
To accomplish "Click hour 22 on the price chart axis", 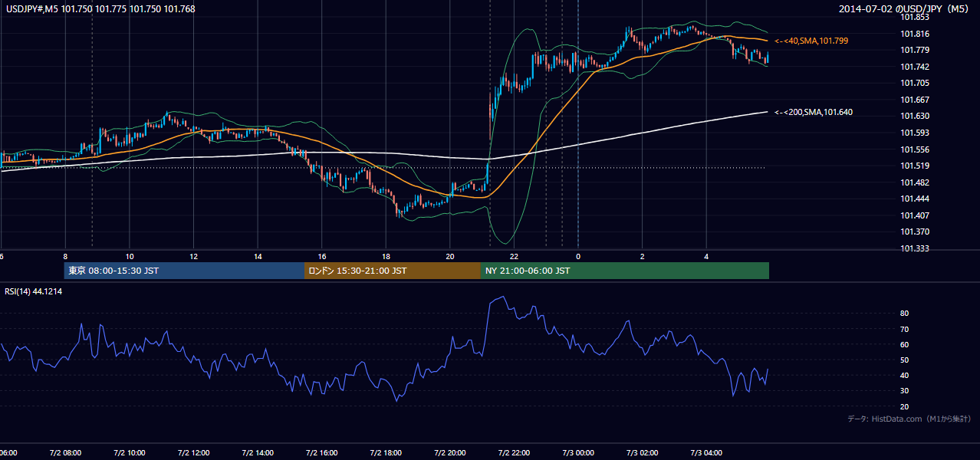I will 514,257.
